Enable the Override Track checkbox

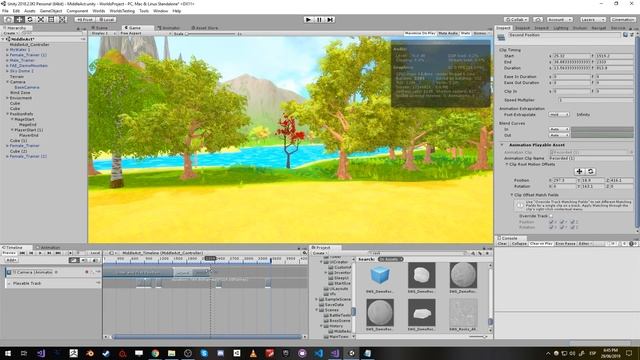(551, 216)
